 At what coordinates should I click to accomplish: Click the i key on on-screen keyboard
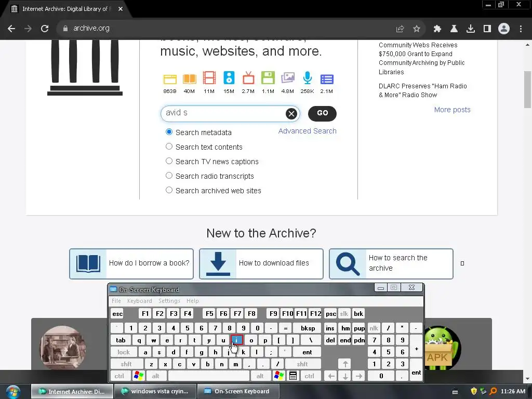(x=237, y=340)
